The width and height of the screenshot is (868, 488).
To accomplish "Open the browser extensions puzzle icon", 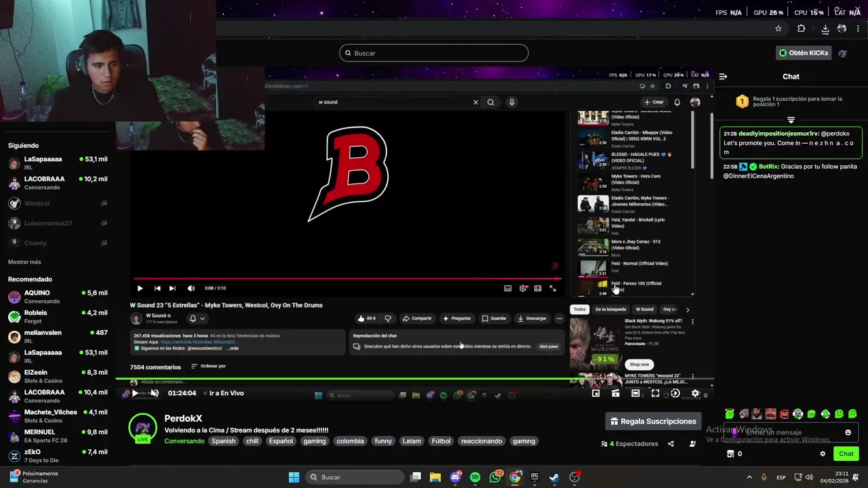I will [802, 29].
